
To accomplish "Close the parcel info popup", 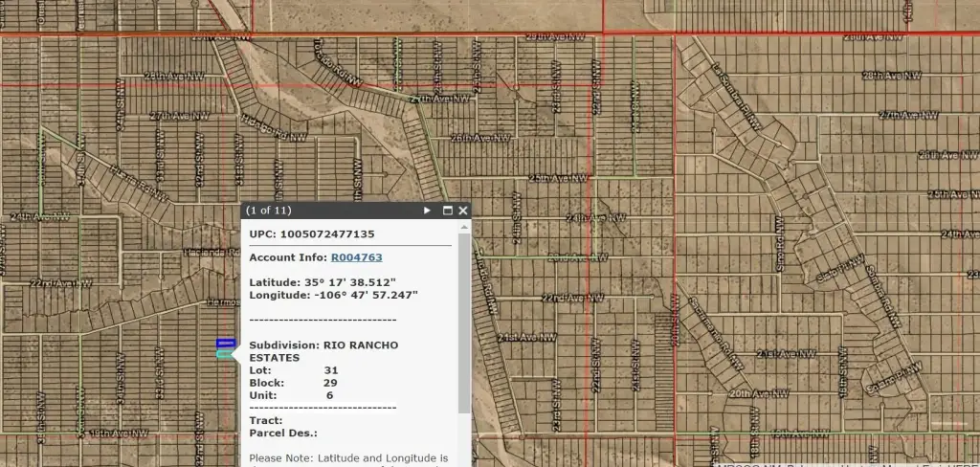I will coord(463,211).
